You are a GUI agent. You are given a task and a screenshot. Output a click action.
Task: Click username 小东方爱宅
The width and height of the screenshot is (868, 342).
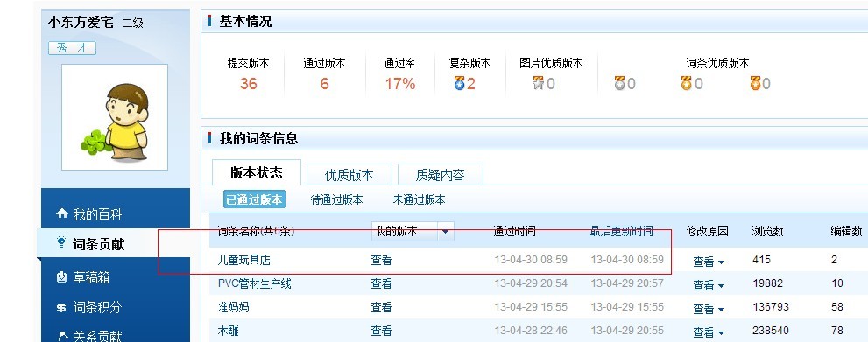point(81,22)
